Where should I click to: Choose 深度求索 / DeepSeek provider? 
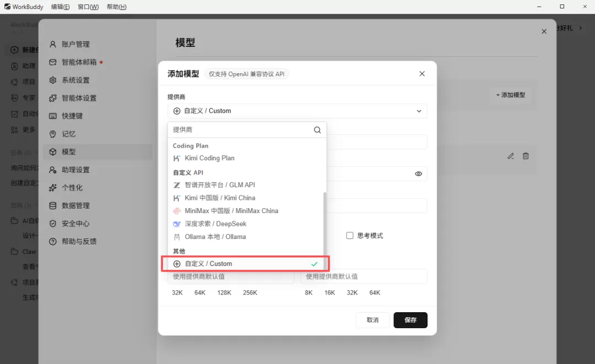(x=246, y=224)
